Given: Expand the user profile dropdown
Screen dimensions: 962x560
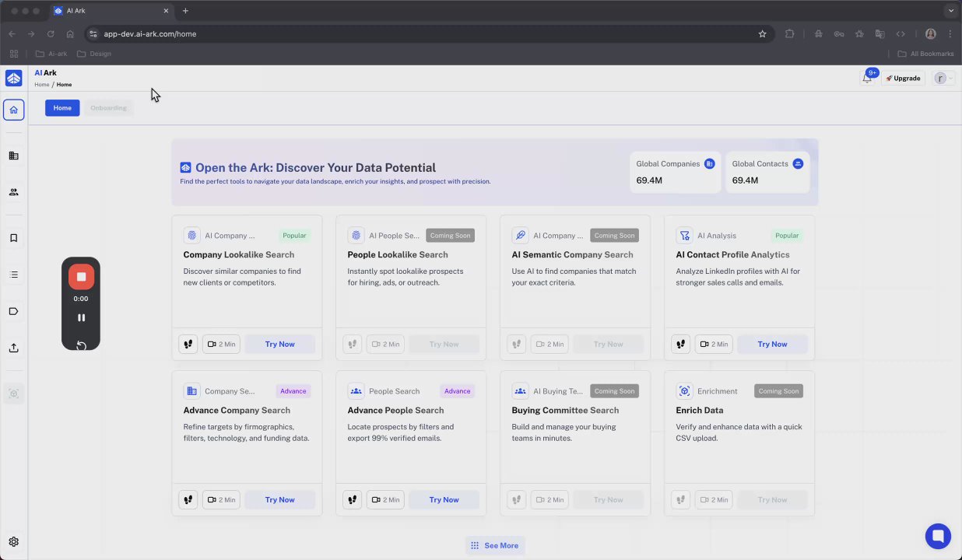Looking at the screenshot, I should [943, 78].
